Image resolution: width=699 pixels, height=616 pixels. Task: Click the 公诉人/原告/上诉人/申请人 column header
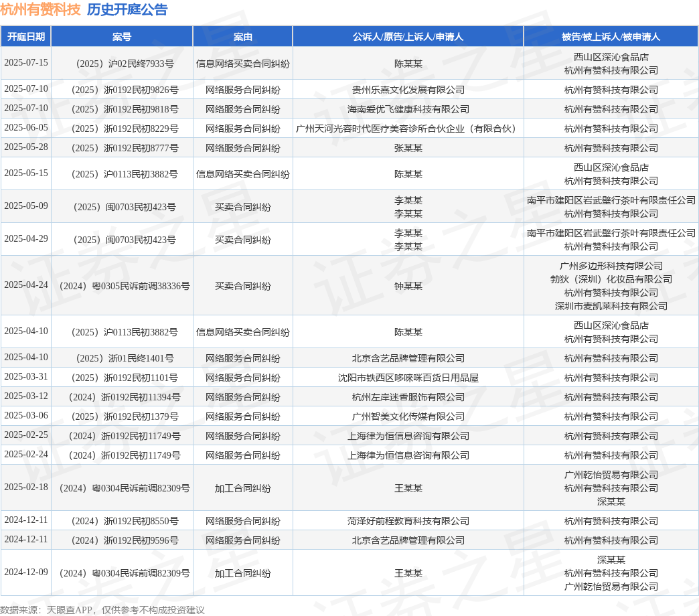[x=408, y=37]
